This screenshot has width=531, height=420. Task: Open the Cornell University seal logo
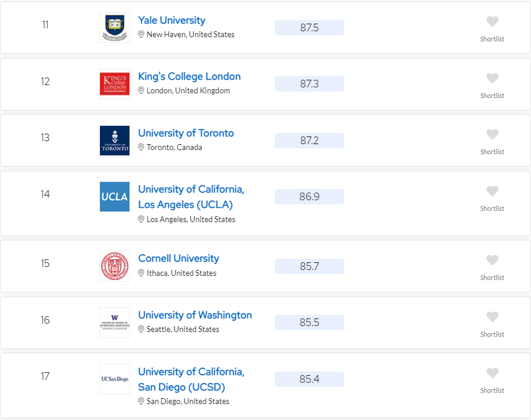click(115, 266)
